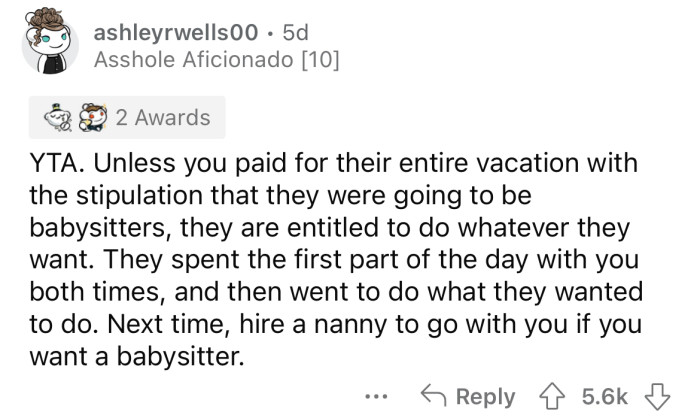
Task: Click the Asshole Aficionado [10] flair
Action: 216,61
